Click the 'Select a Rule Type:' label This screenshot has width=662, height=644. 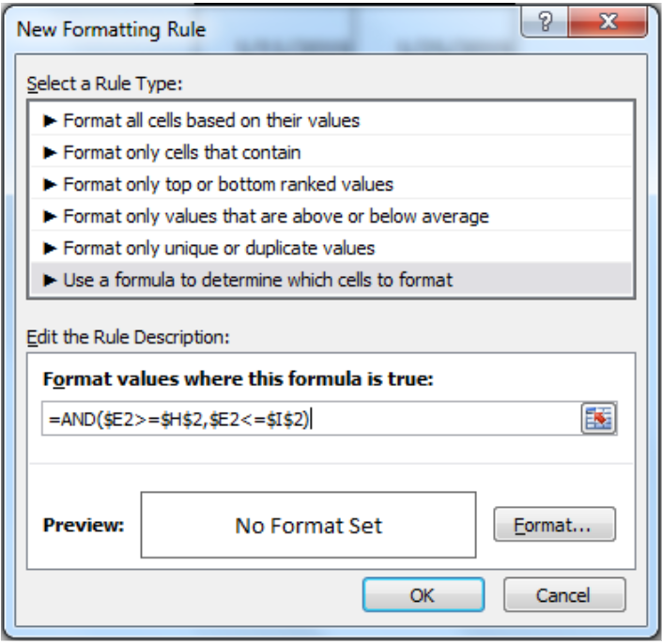[105, 84]
